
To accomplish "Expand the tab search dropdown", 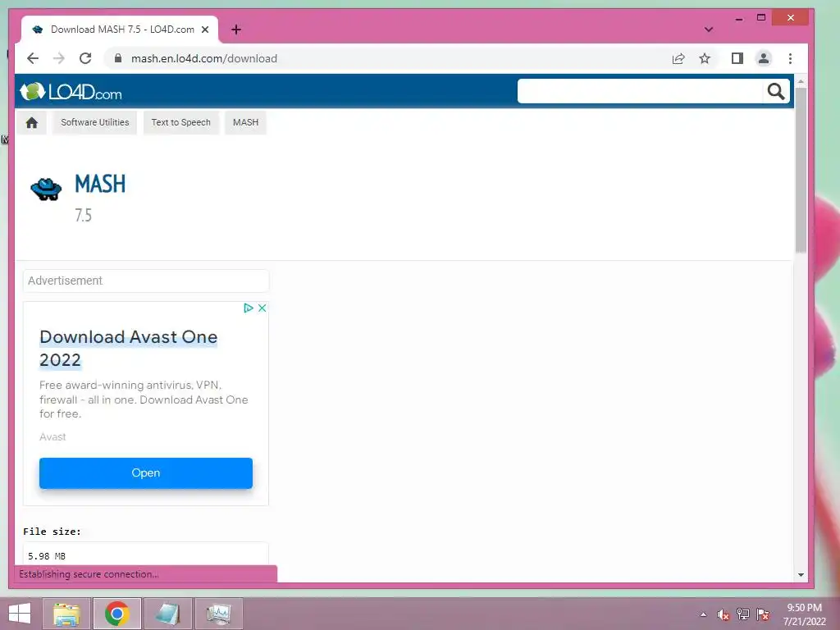I will click(x=709, y=30).
